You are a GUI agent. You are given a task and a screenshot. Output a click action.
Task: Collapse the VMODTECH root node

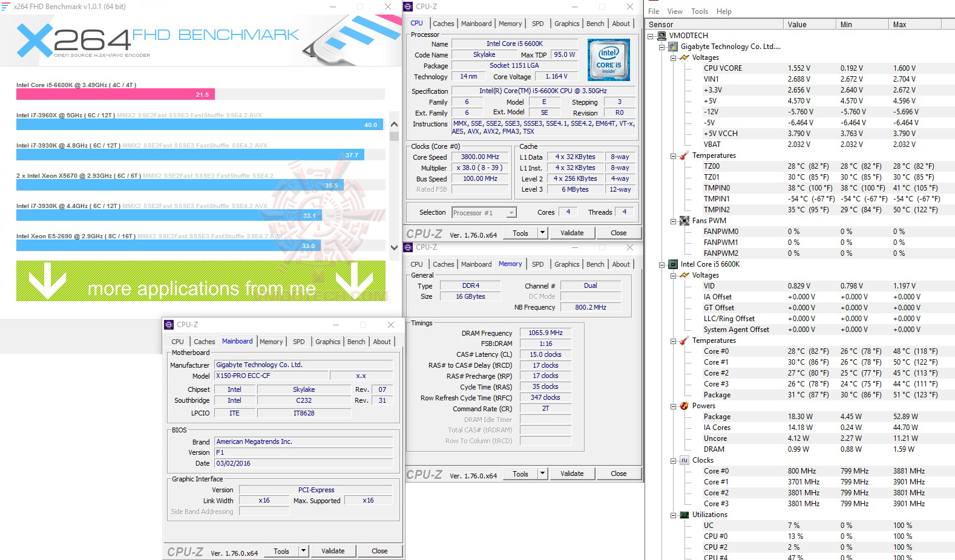click(x=651, y=36)
